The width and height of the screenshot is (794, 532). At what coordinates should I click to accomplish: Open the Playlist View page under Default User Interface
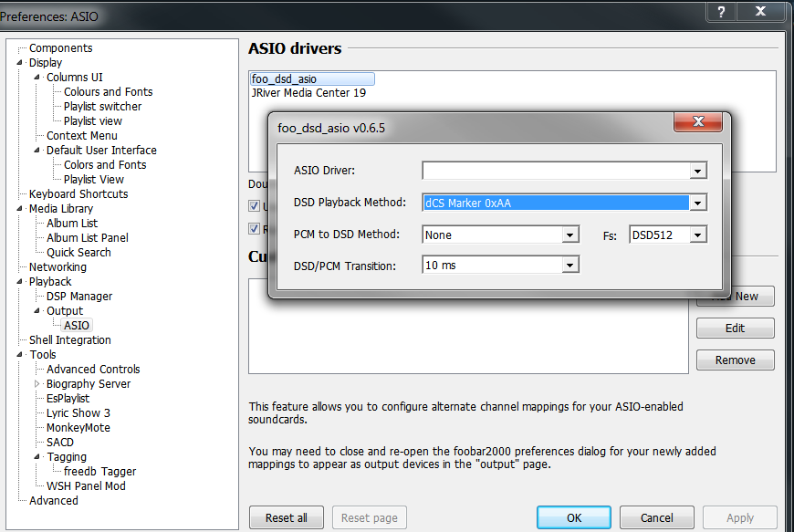click(x=94, y=180)
